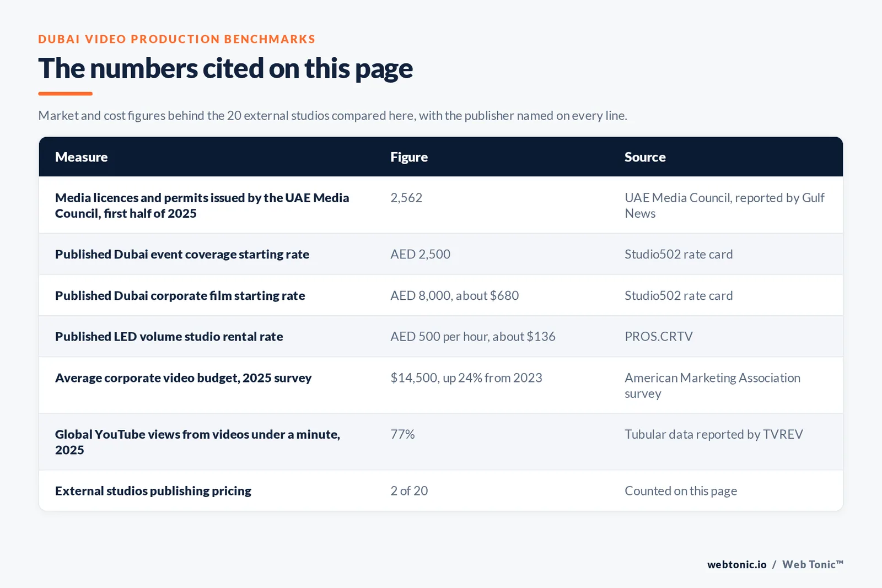Viewport: 882px width, 588px height.
Task: Select External studios publishing pricing row
Action: [441, 490]
